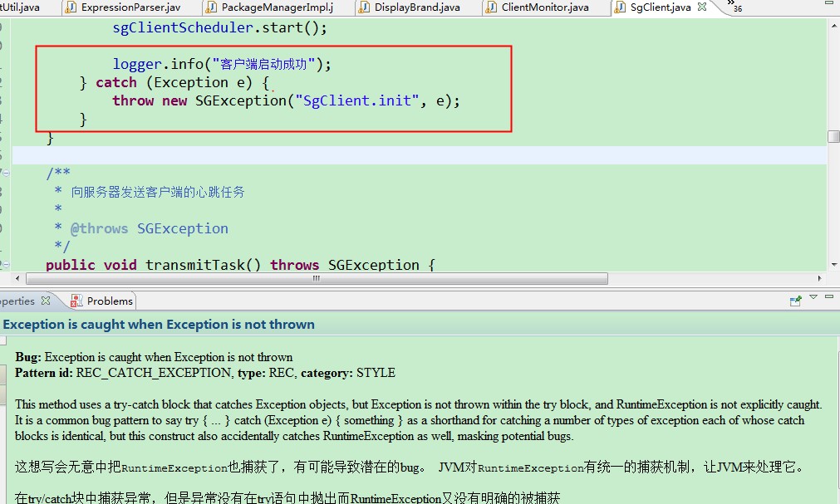Click the Java file icon on PackageManagerImpl tab
Image resolution: width=840 pixels, height=504 pixels.
(x=212, y=7)
